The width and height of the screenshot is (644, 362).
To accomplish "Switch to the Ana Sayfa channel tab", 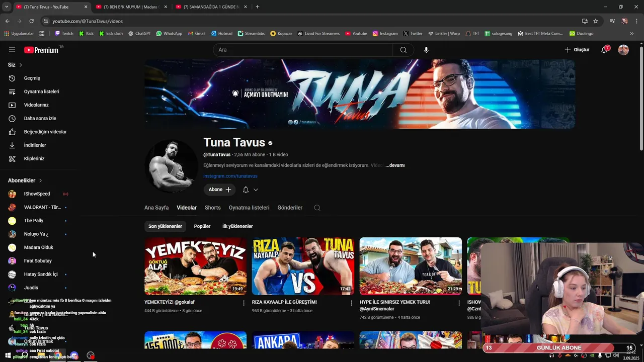I will [156, 208].
